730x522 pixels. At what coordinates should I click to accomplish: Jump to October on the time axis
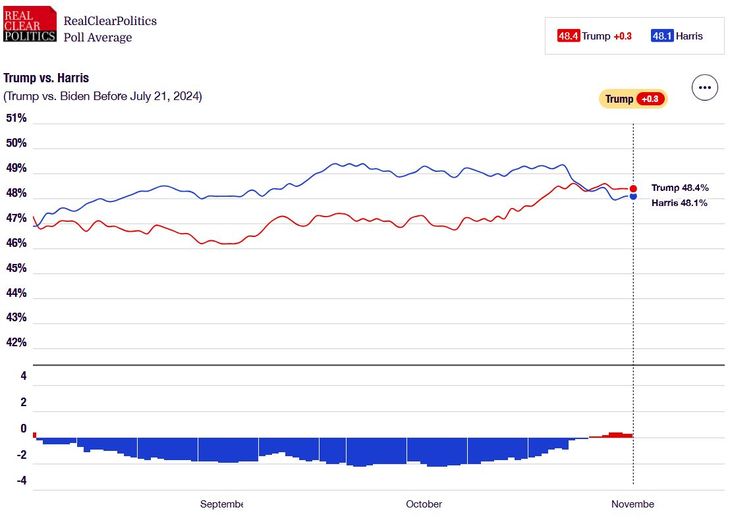point(424,504)
